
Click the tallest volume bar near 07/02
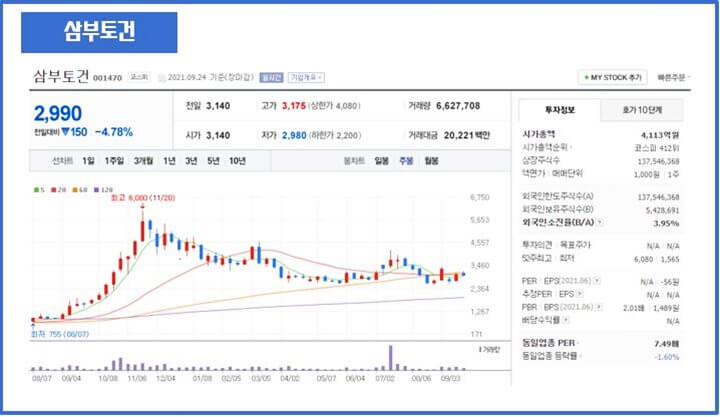click(x=391, y=357)
